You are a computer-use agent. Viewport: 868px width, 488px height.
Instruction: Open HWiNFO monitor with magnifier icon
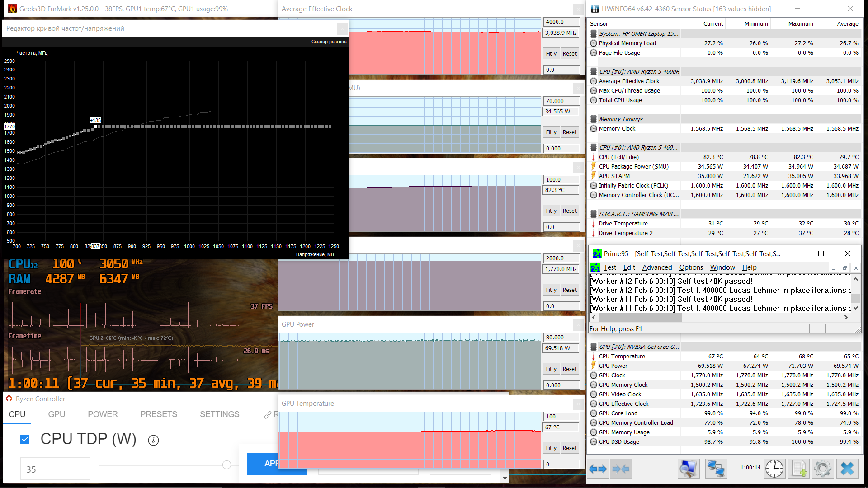[x=689, y=469]
